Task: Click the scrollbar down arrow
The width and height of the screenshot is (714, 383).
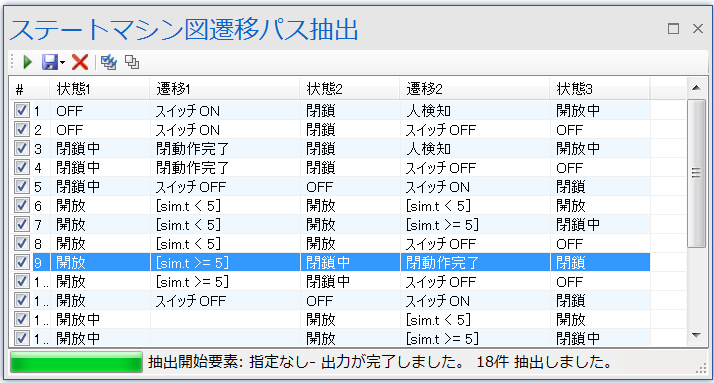Action: (696, 336)
